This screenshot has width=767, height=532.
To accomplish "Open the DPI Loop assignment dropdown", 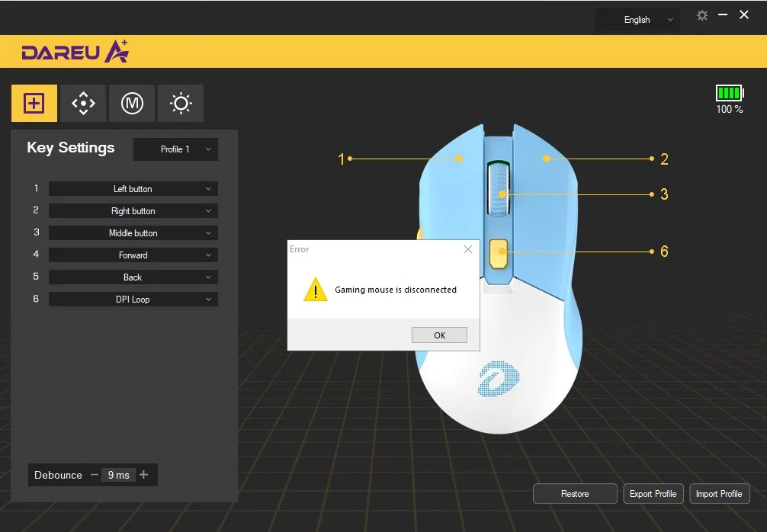I will click(x=133, y=300).
